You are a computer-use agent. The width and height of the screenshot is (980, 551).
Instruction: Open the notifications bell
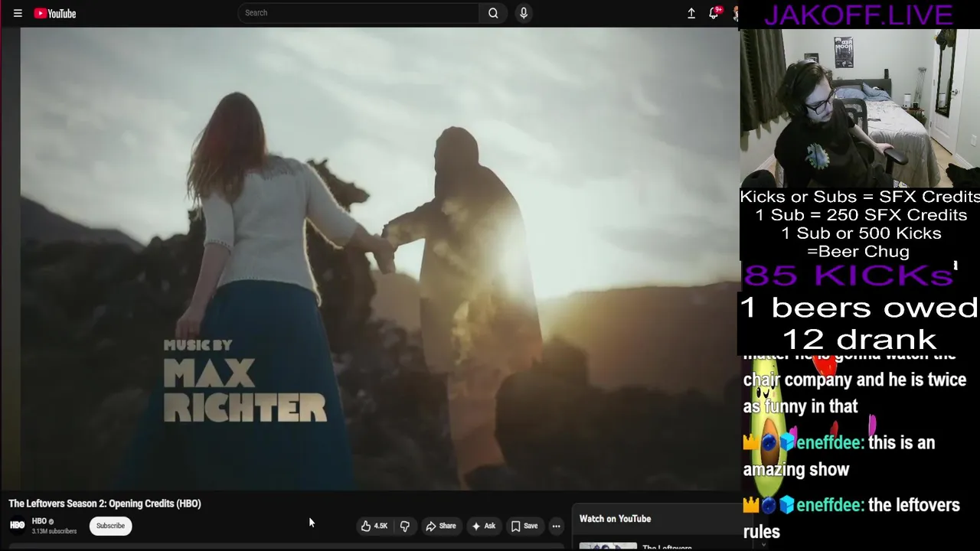pos(714,13)
